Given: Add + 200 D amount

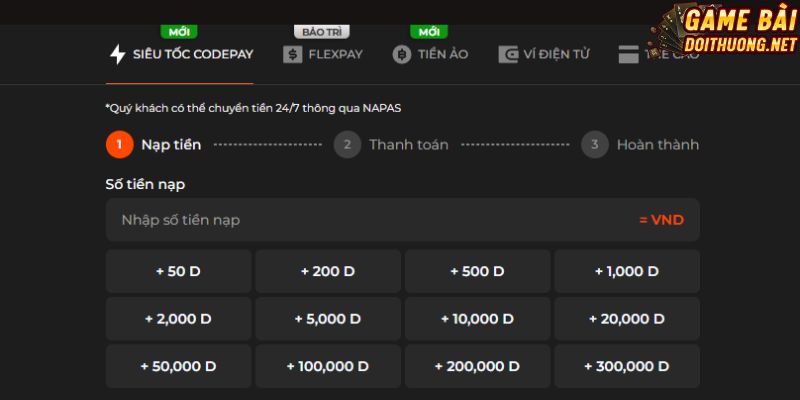Looking at the screenshot, I should 328,271.
